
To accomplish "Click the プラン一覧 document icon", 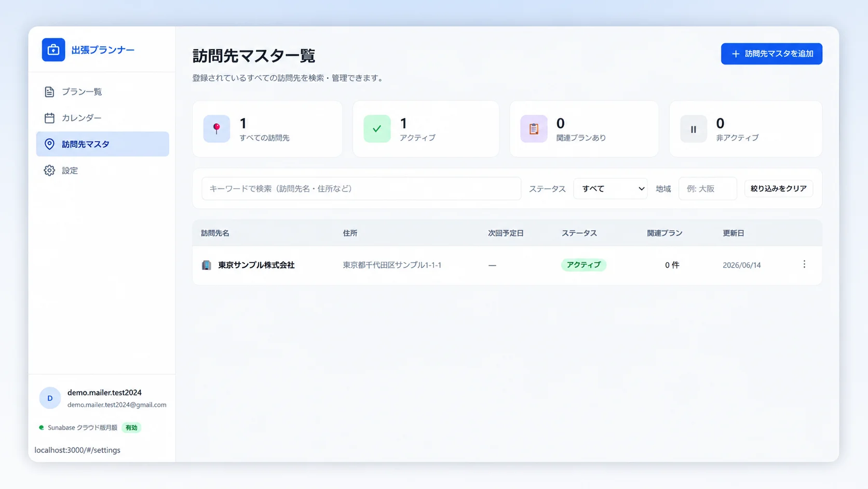I will pyautogui.click(x=49, y=92).
